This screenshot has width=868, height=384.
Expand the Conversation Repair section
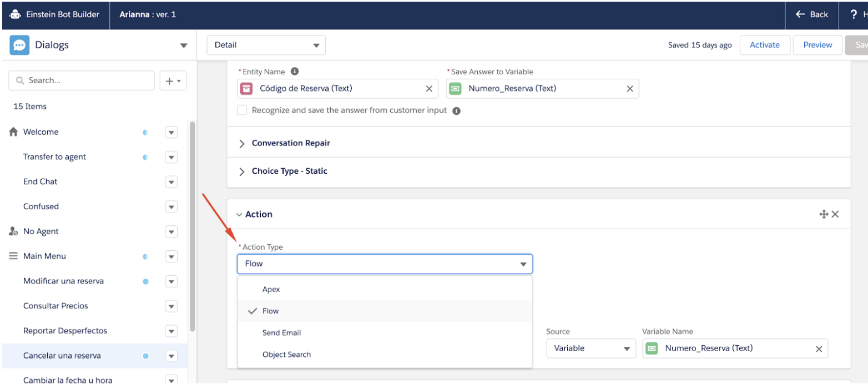pos(241,143)
